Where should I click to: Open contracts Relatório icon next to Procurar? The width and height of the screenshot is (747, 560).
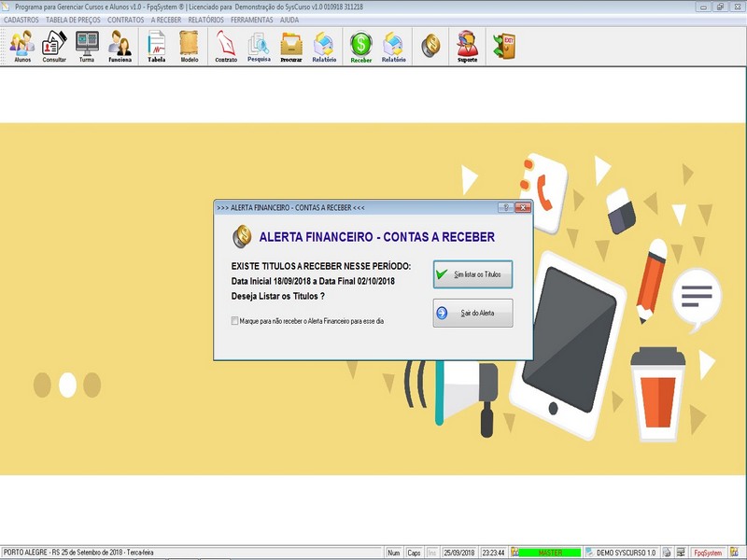pos(324,46)
